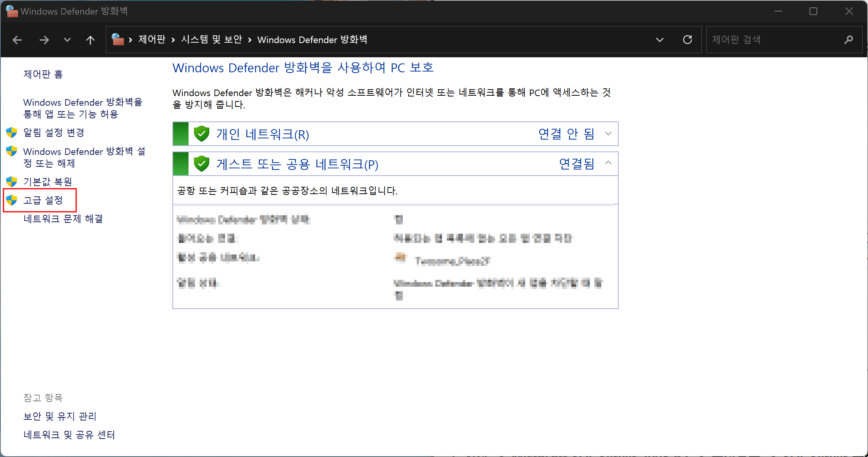Click shield icon beside 고급 설정
The image size is (868, 457).
pos(12,200)
